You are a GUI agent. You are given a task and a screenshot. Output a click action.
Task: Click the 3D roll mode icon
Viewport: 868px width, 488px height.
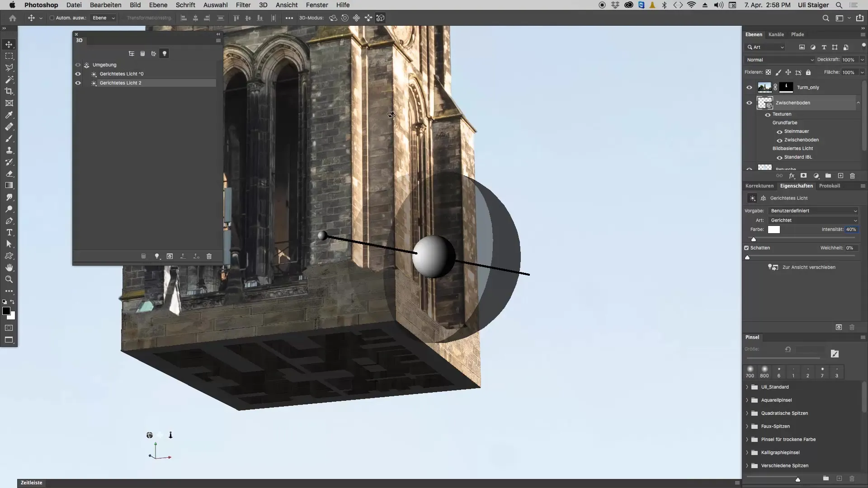coord(345,18)
